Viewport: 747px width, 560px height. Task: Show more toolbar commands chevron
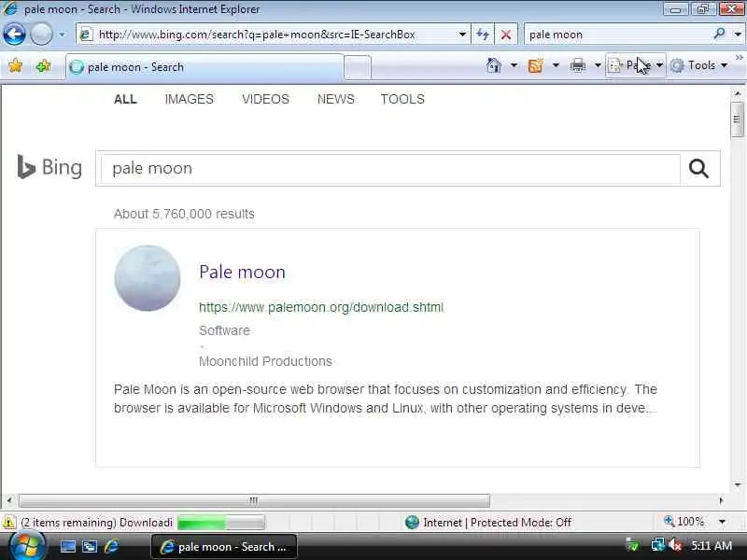[739, 58]
